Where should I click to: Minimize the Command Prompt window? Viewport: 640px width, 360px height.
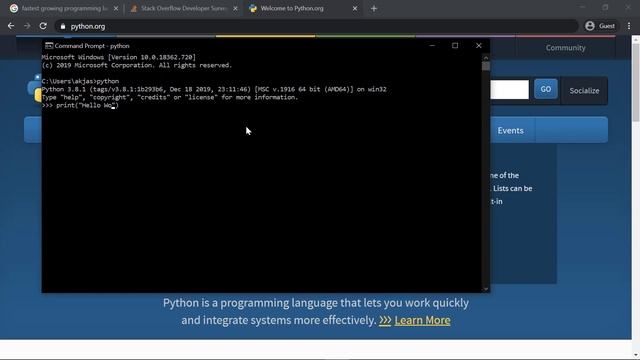432,45
